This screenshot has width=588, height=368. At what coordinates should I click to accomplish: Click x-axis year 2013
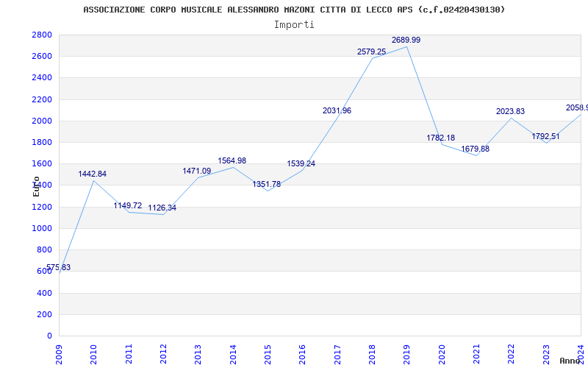coord(198,354)
